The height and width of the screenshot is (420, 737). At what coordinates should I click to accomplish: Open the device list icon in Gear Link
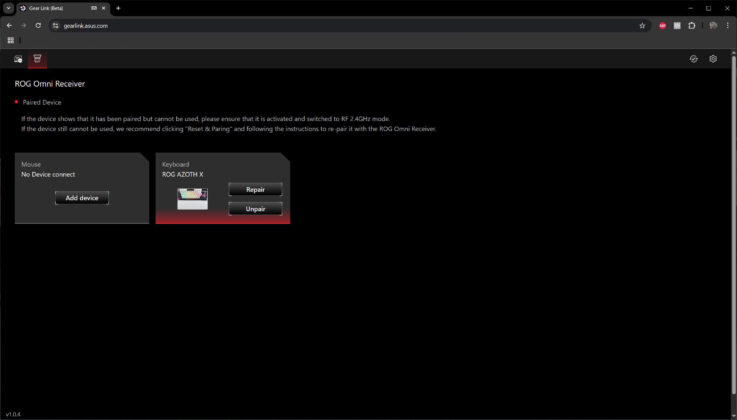18,59
